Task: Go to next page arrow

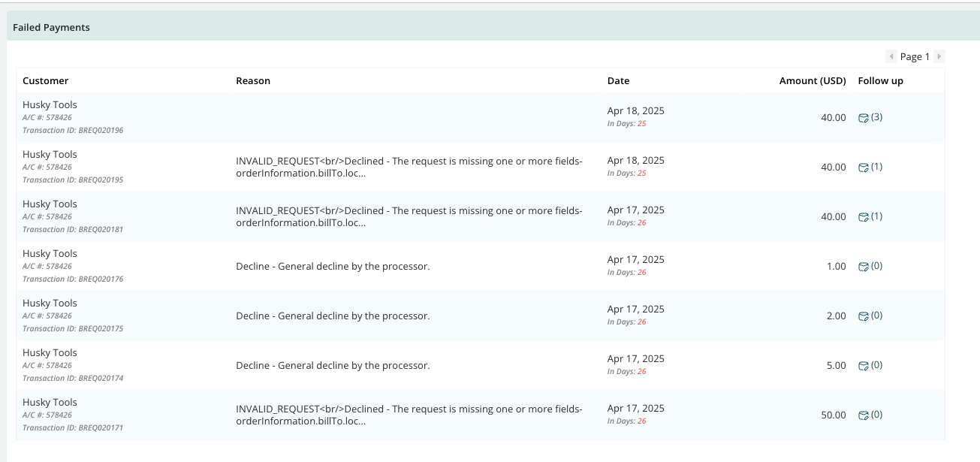Action: [x=939, y=56]
